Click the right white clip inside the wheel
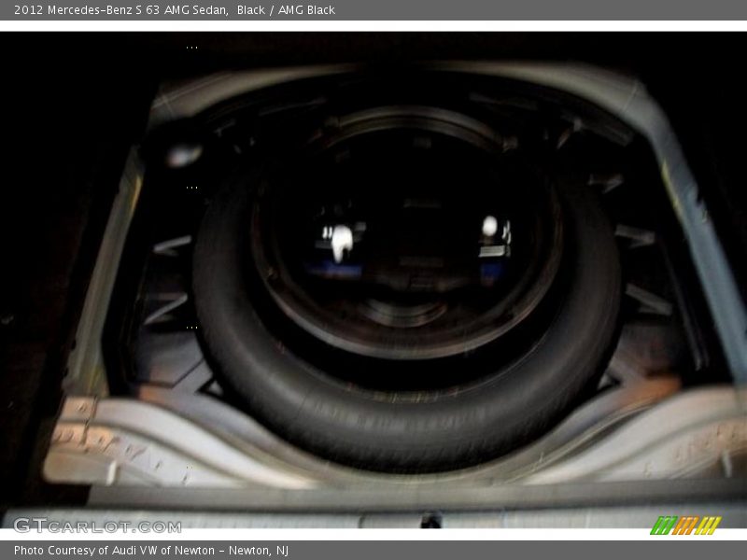 coord(490,227)
